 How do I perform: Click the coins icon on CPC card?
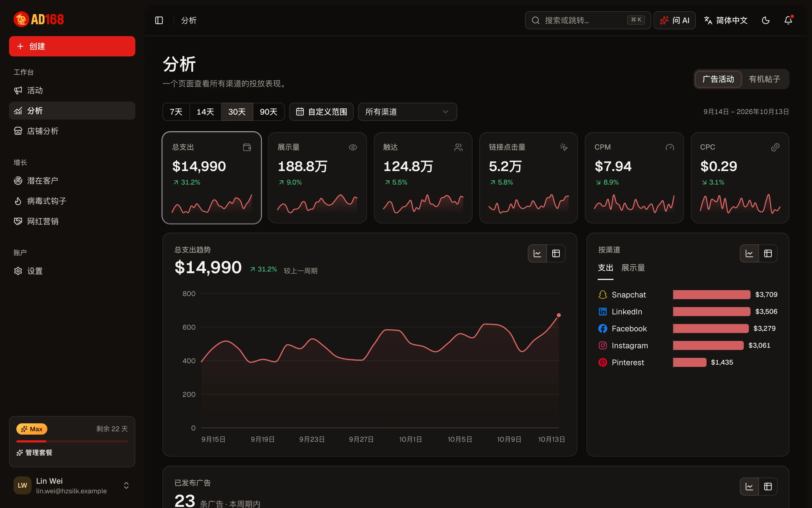click(x=775, y=147)
